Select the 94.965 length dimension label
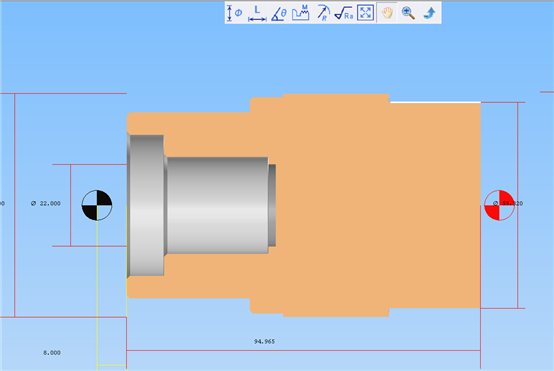554x371 pixels. click(264, 341)
